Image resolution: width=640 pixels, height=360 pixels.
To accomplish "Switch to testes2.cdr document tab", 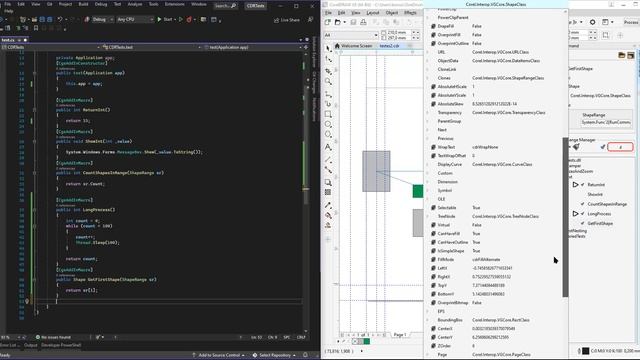I will 389,46.
